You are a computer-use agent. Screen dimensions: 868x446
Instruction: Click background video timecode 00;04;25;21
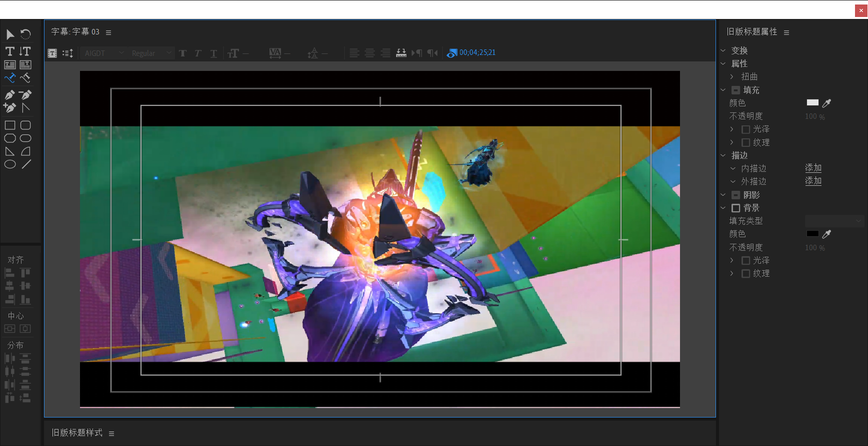click(x=477, y=52)
